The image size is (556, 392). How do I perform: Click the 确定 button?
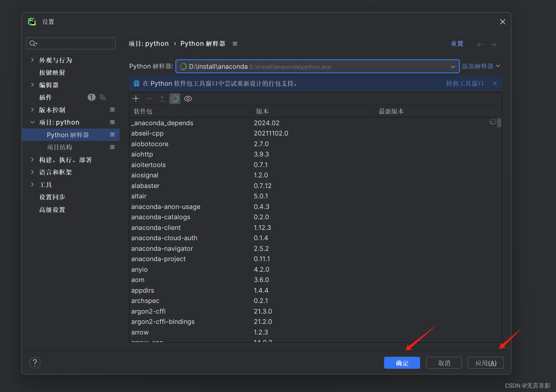tap(402, 363)
